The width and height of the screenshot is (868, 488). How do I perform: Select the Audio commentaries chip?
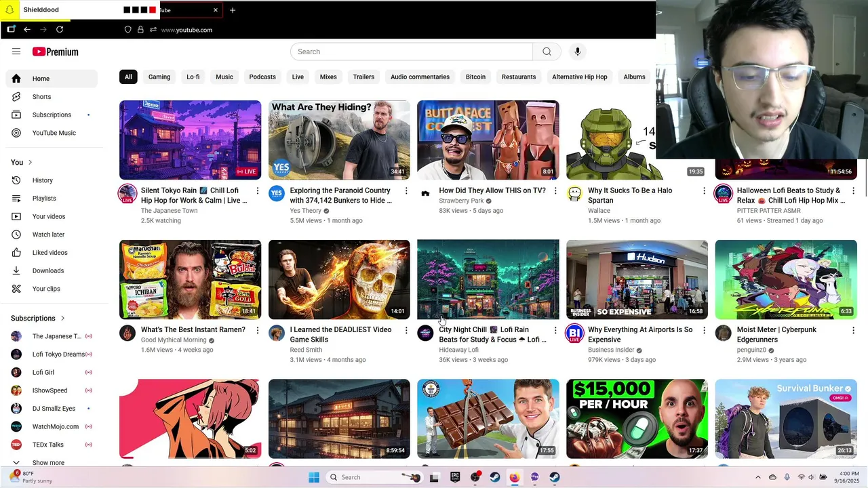coord(420,77)
